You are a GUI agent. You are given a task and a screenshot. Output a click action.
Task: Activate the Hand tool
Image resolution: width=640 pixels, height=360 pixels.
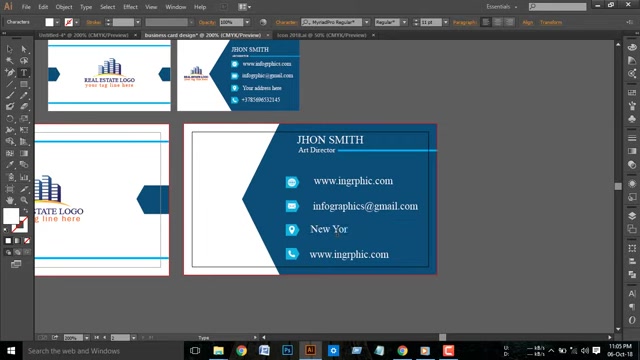10,200
